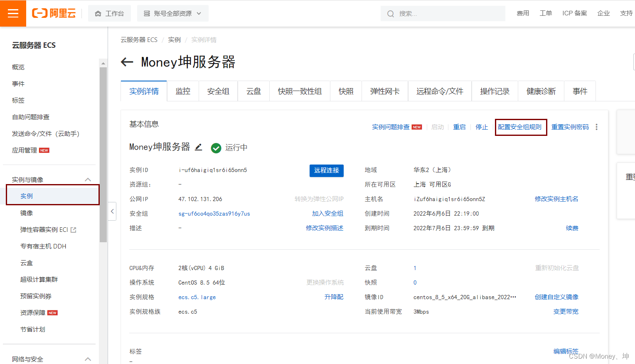
Task: Switch to the 监控 tab
Action: pyautogui.click(x=183, y=91)
